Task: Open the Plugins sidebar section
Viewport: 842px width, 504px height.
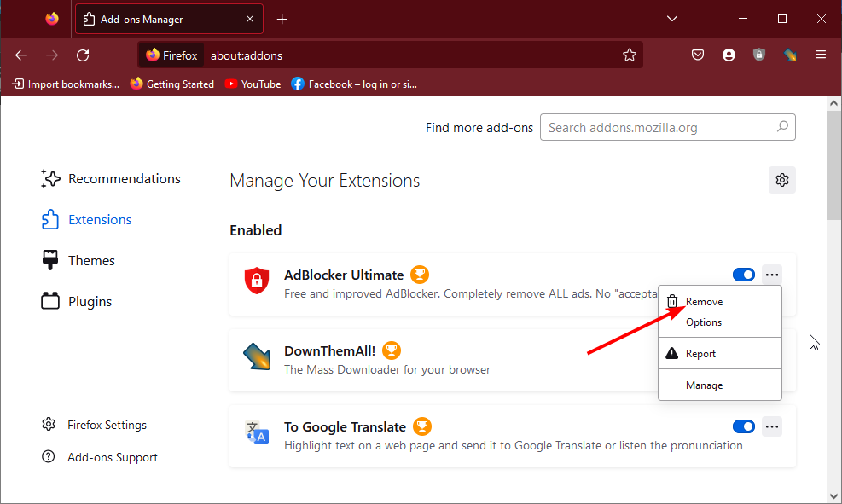Action: pyautogui.click(x=77, y=302)
